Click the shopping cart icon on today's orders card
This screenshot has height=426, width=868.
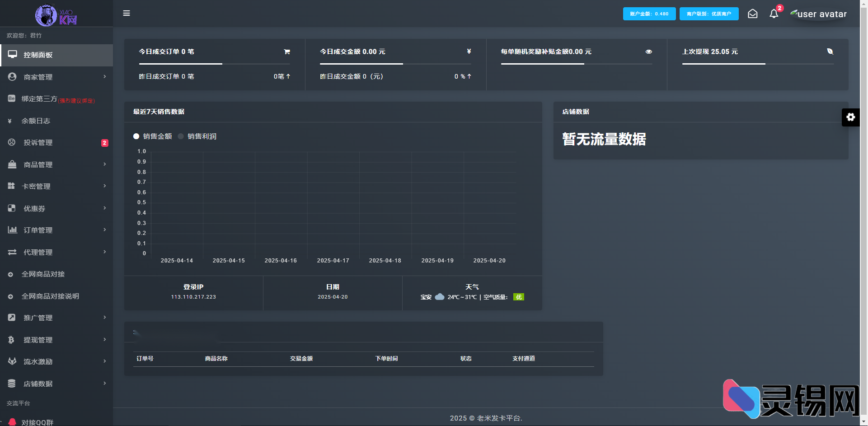pos(287,51)
